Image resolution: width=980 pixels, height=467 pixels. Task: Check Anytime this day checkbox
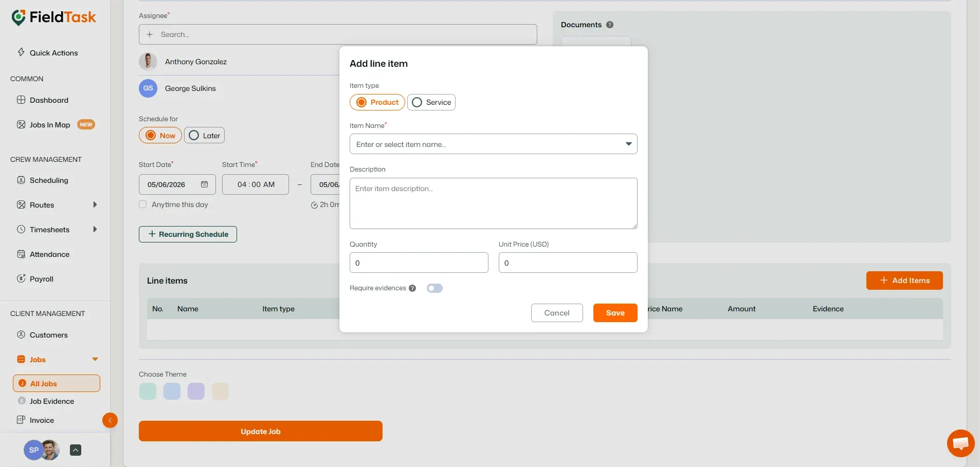pyautogui.click(x=143, y=204)
